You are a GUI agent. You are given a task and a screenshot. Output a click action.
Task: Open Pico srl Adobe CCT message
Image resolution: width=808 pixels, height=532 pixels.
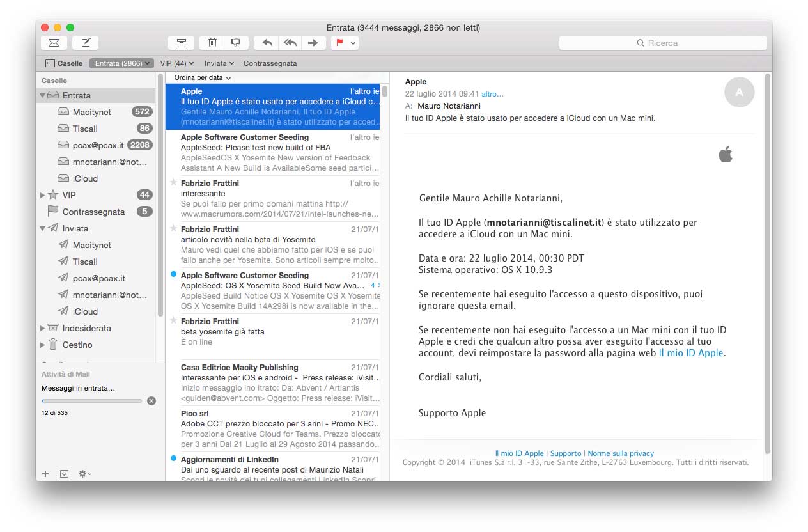(x=273, y=429)
